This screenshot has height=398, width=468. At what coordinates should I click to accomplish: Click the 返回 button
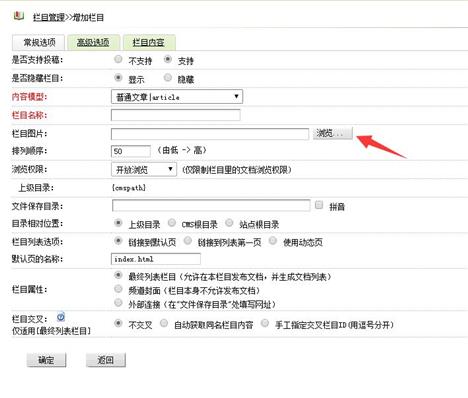click(x=106, y=360)
